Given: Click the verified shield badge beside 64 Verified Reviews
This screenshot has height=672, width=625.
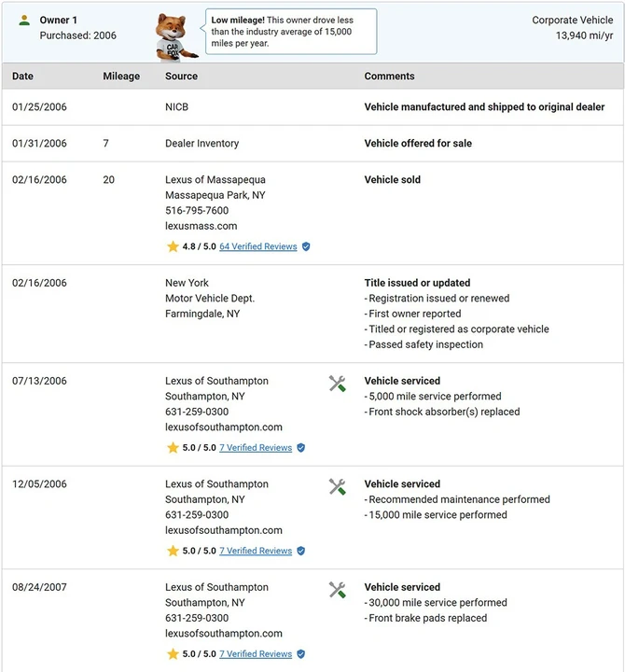Looking at the screenshot, I should pyautogui.click(x=306, y=246).
